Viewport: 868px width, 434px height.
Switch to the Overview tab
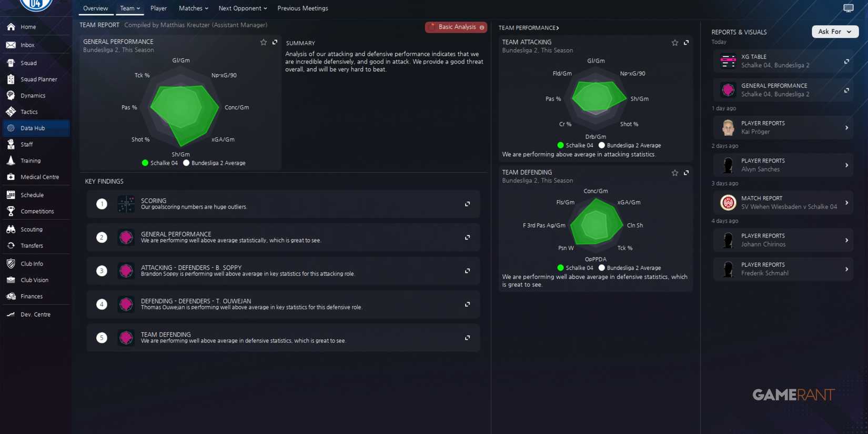tap(95, 8)
